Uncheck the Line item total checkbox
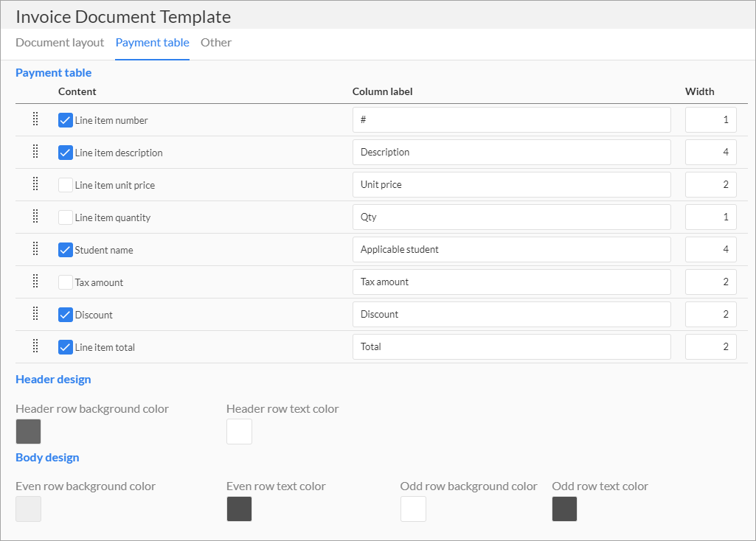 tap(66, 347)
